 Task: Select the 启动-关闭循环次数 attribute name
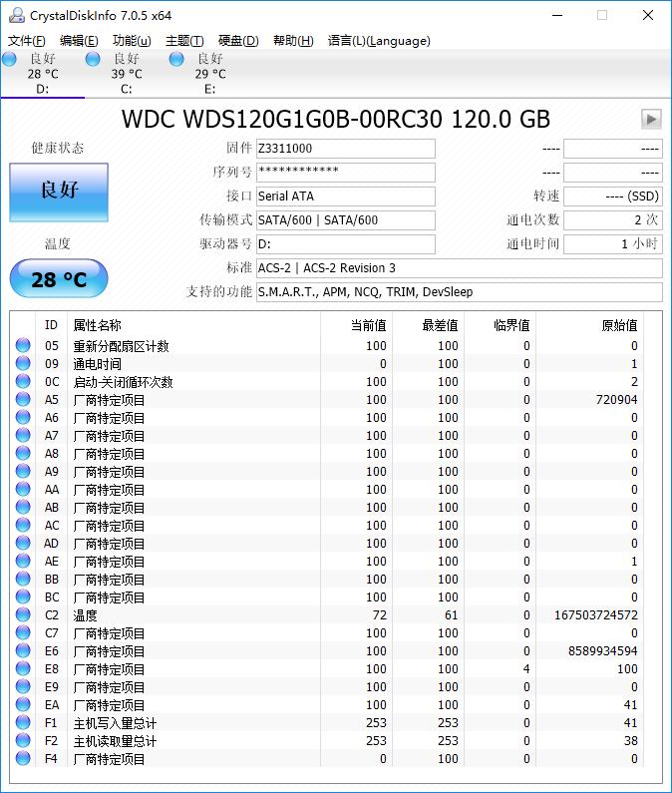click(x=123, y=382)
